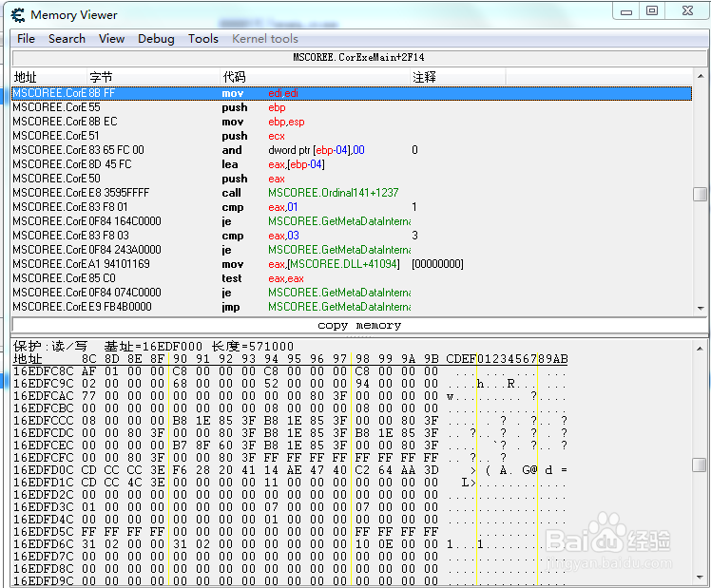
Task: Click hex address 16EDFD1C
Action: [43, 483]
